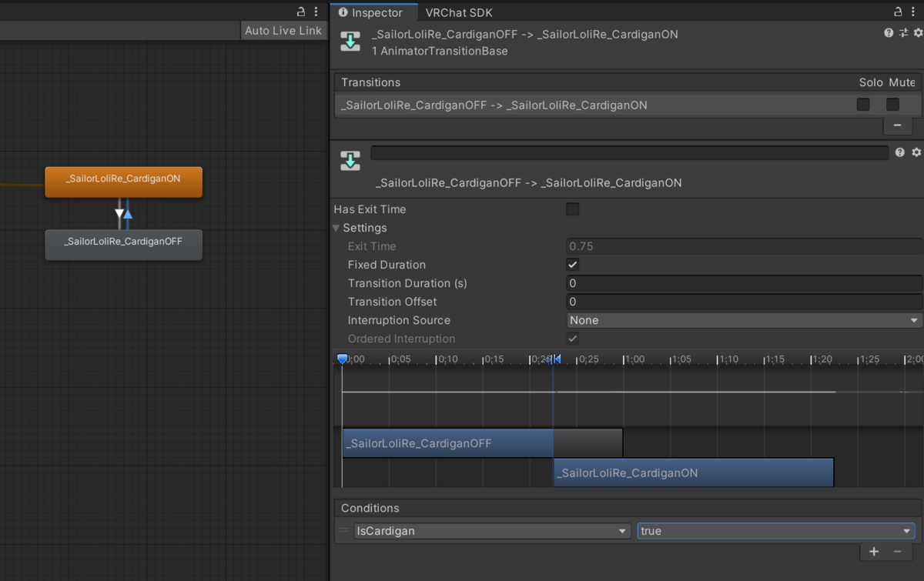The height and width of the screenshot is (581, 924).
Task: Click the Interruption Source label
Action: tap(399, 320)
